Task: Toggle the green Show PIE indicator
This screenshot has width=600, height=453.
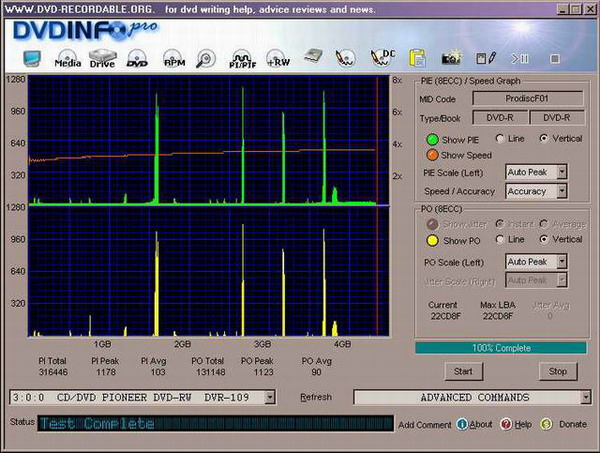Action: click(432, 140)
